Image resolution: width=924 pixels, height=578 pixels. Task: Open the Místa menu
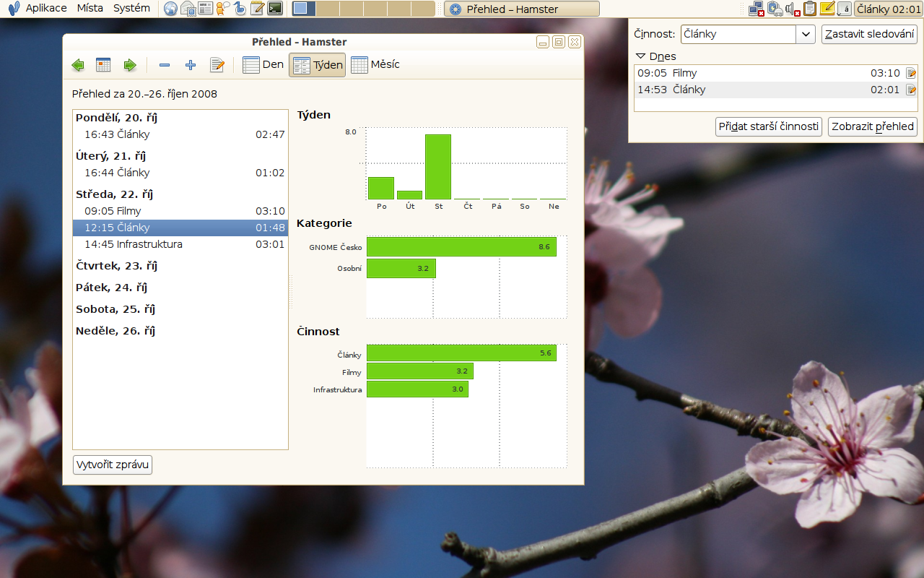click(x=90, y=8)
